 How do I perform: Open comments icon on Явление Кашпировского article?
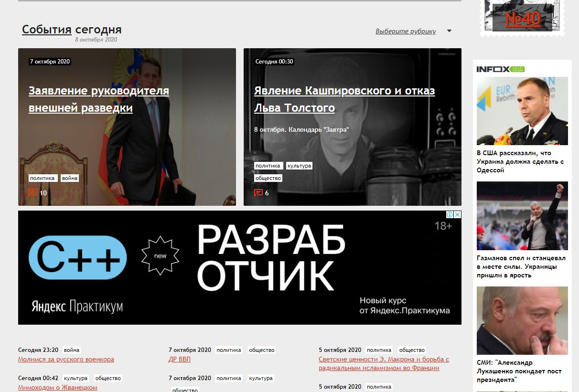[258, 193]
